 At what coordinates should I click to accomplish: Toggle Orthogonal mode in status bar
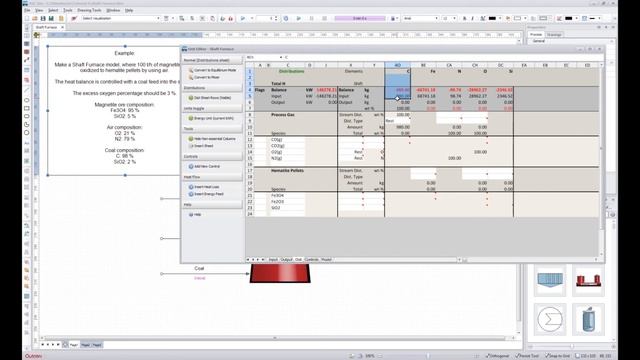[497, 356]
